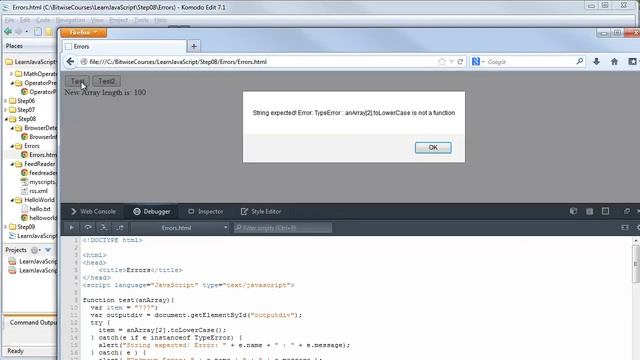
Task: Open Firefox orange menu button
Action: 84,32
